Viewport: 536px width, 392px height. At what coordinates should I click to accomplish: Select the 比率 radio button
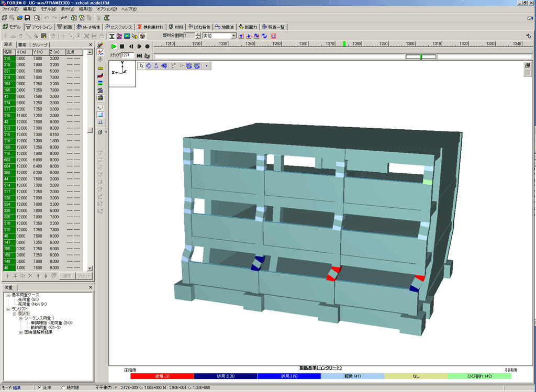[40, 388]
